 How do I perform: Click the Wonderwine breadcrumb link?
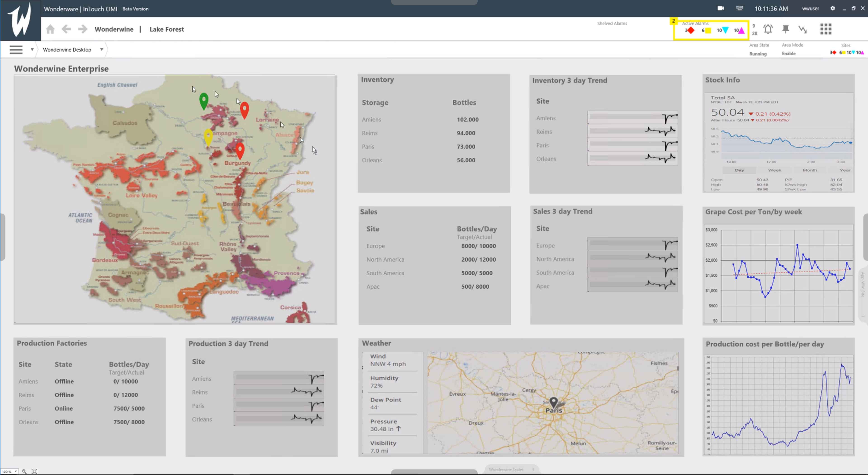(114, 29)
